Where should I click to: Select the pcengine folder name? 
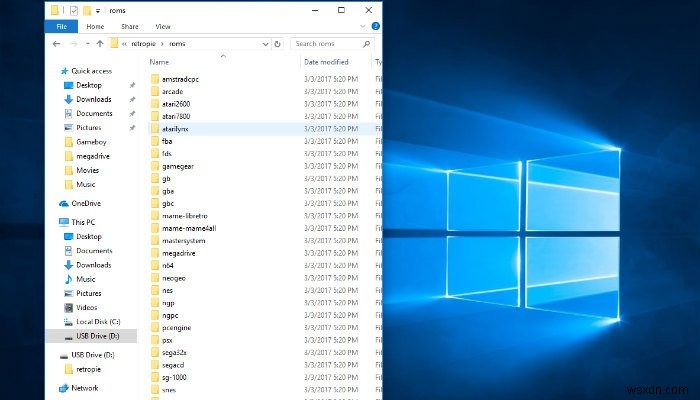click(176, 328)
